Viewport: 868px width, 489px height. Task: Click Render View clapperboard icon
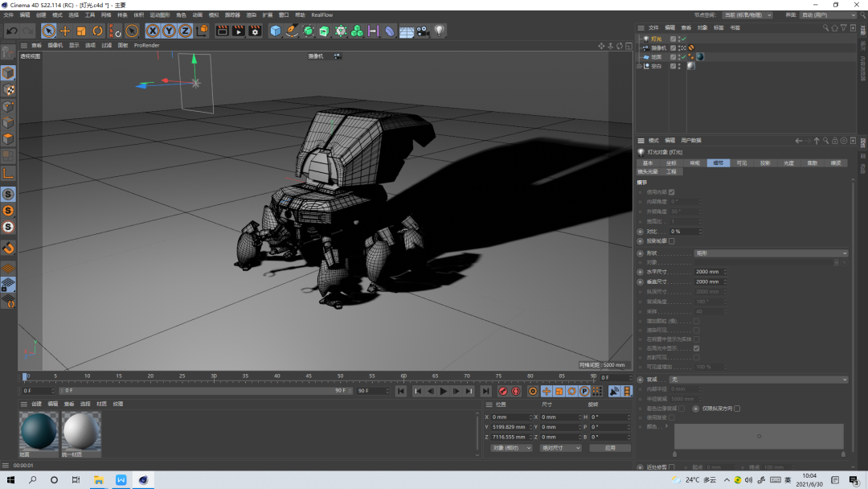pyautogui.click(x=222, y=31)
